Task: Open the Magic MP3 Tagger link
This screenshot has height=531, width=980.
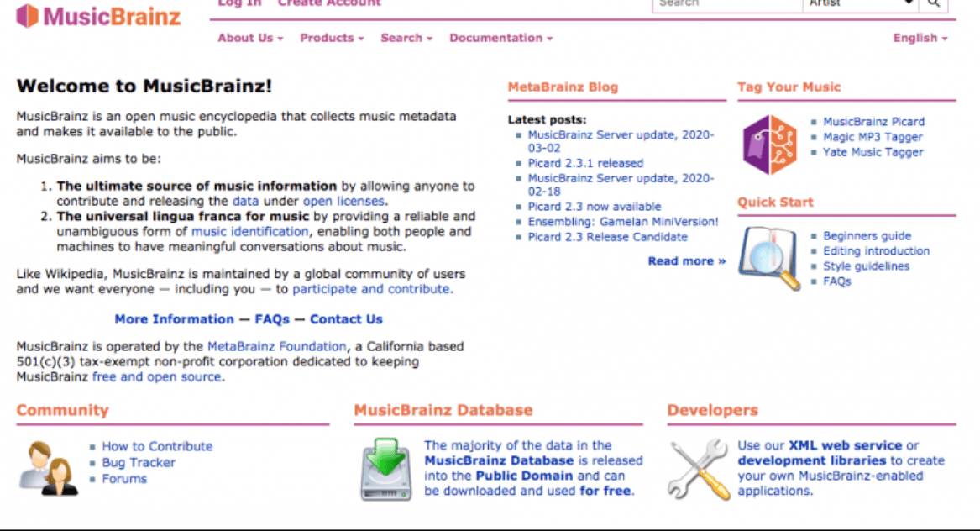Action: pyautogui.click(x=873, y=137)
